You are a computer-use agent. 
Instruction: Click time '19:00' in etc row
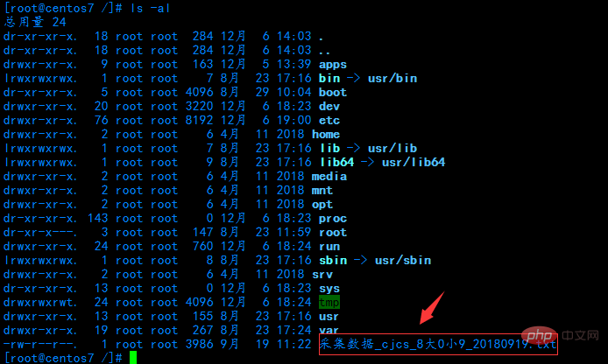coord(293,120)
